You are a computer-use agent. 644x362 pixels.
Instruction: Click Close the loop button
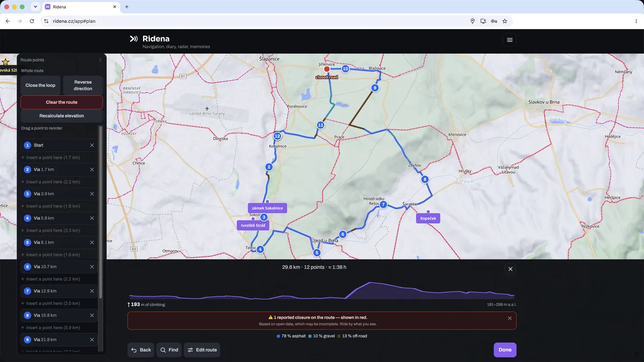coord(40,85)
